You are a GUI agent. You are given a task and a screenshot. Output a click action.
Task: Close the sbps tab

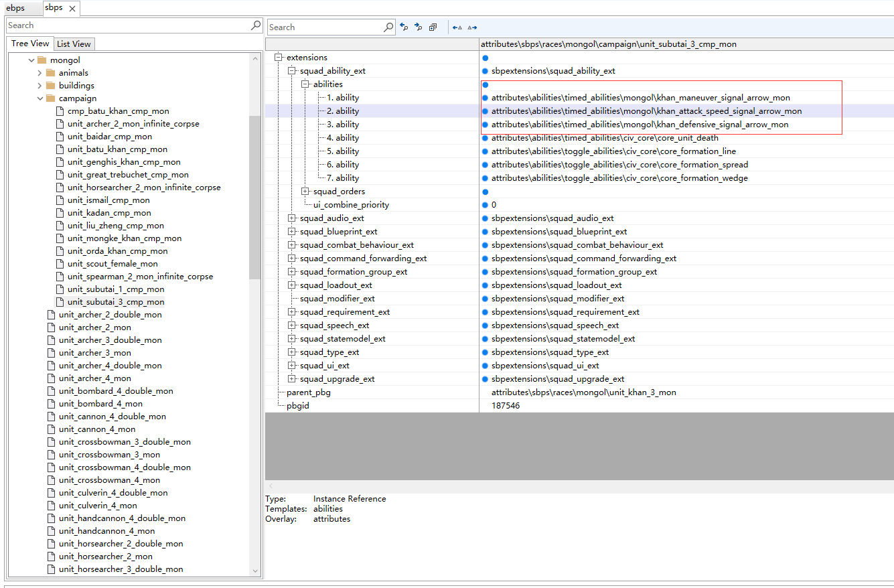coord(72,8)
